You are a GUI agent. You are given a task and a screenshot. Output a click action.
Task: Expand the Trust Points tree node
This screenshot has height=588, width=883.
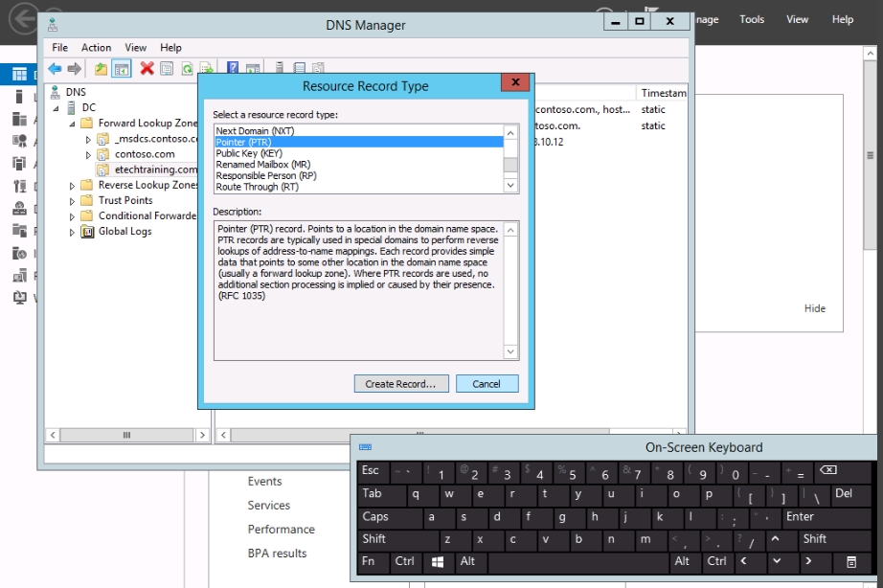coord(72,201)
